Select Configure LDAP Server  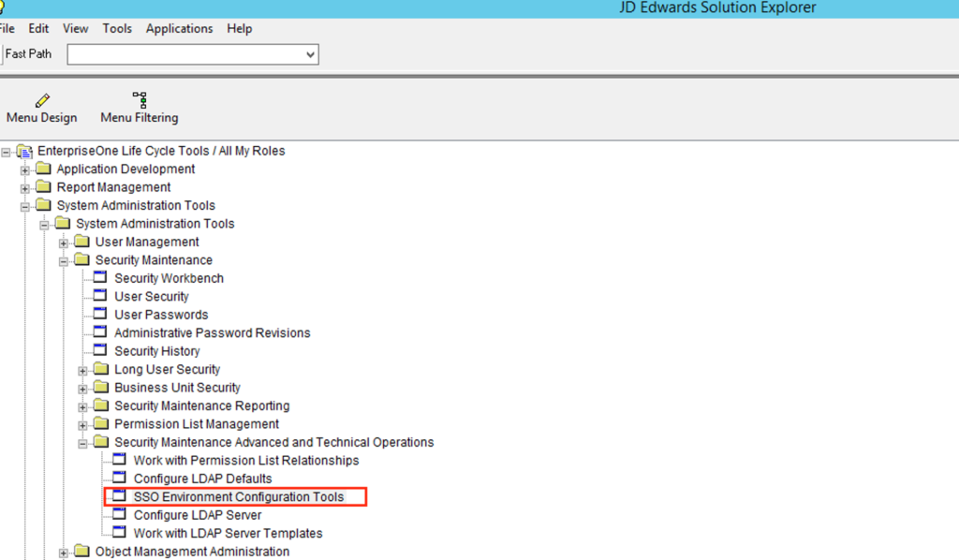tap(198, 515)
